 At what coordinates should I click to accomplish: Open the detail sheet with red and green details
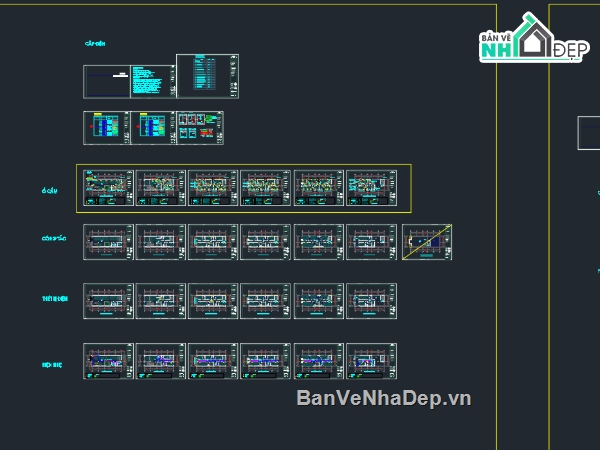pyautogui.click(x=198, y=128)
